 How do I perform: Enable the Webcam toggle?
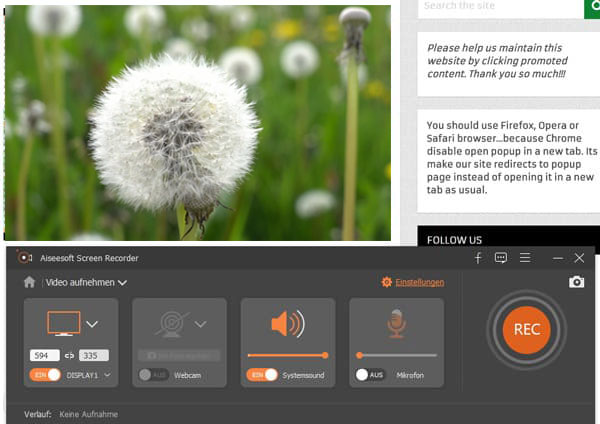click(153, 375)
